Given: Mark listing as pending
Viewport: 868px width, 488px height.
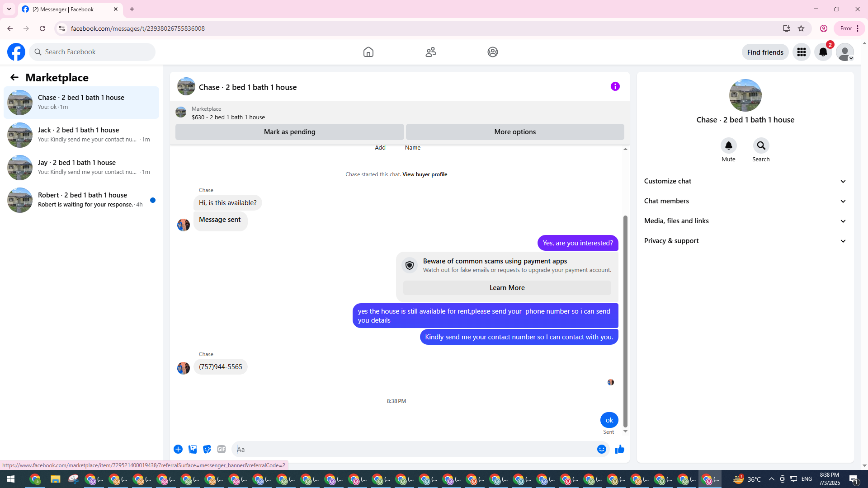Looking at the screenshot, I should click(289, 132).
